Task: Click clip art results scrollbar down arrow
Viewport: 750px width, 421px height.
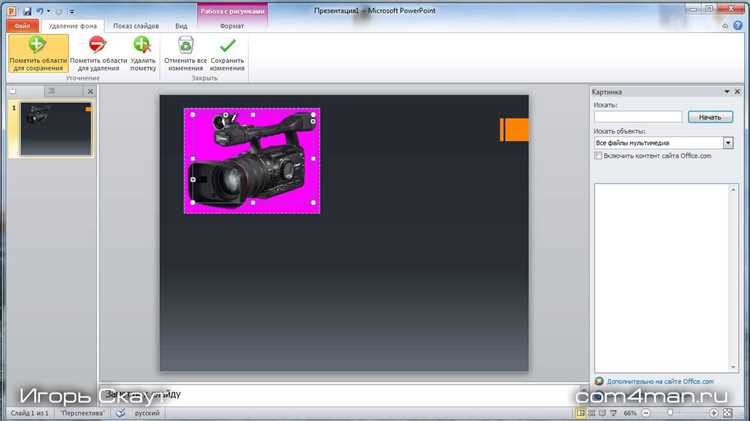Action: click(733, 367)
